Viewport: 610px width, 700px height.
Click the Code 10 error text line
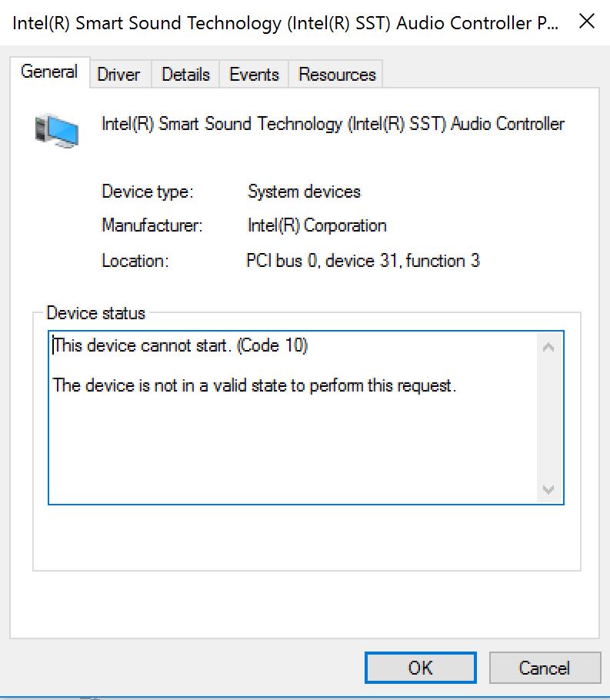tap(181, 345)
